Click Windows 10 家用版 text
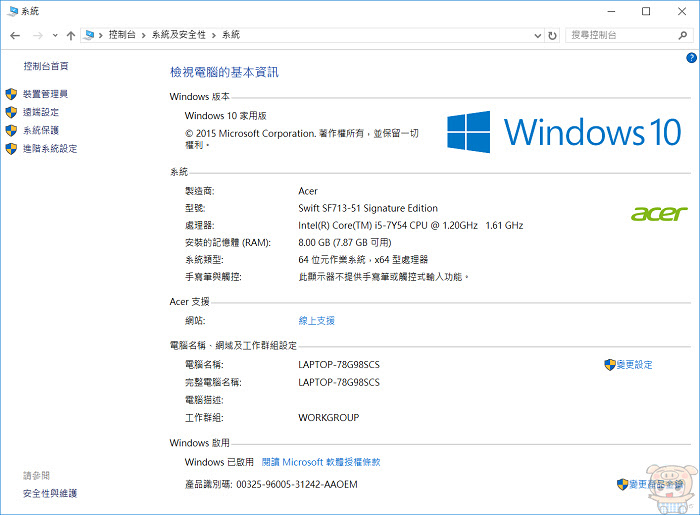Viewport: 700px width, 515px height. pos(225,116)
